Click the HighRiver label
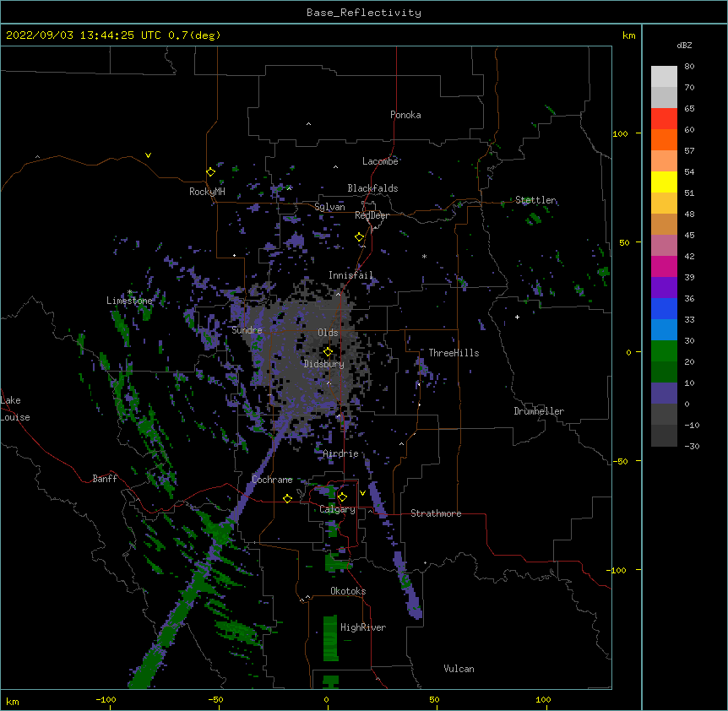728x711 pixels. [363, 627]
